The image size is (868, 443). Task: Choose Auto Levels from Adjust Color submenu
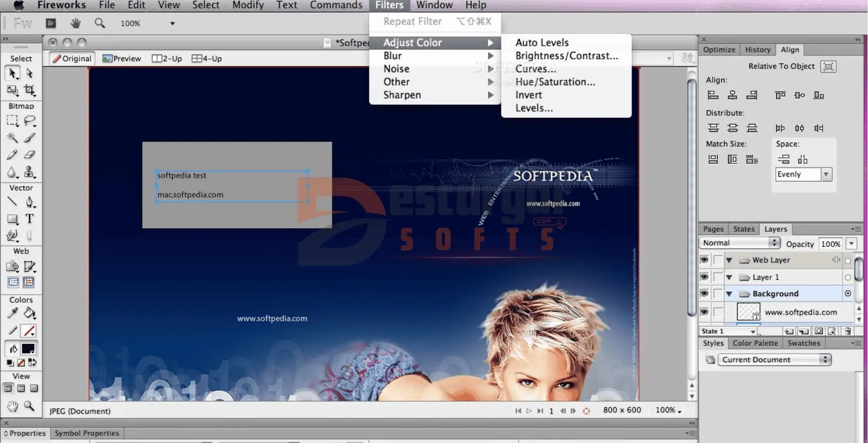tap(542, 42)
